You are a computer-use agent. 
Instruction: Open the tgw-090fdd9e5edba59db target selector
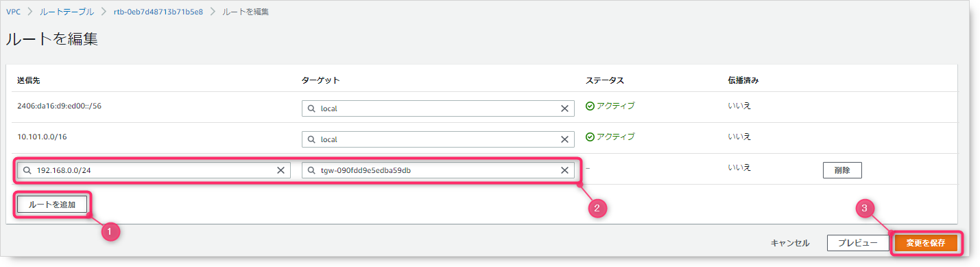[438, 170]
